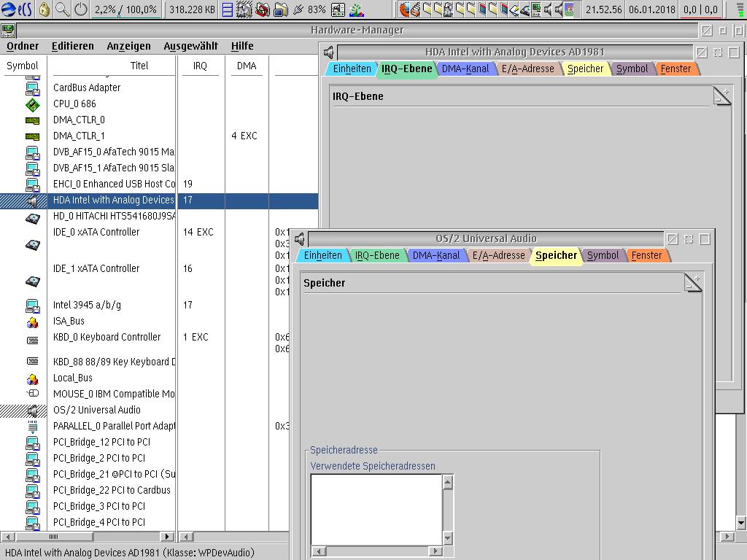Click speaker icon of OS/2 Universal Audio window

tap(300, 239)
